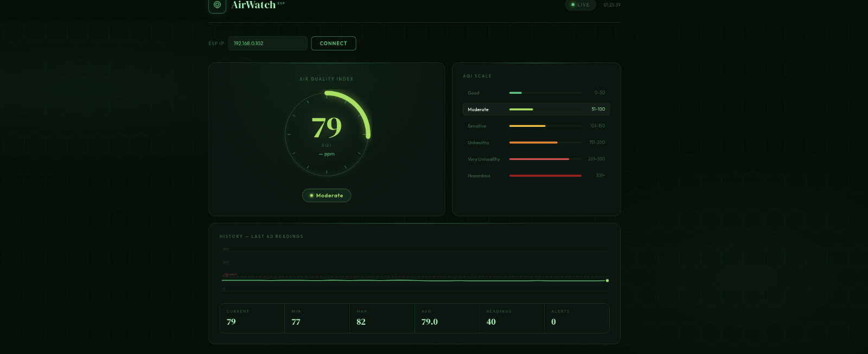Click the AirWatch title text

tap(253, 5)
